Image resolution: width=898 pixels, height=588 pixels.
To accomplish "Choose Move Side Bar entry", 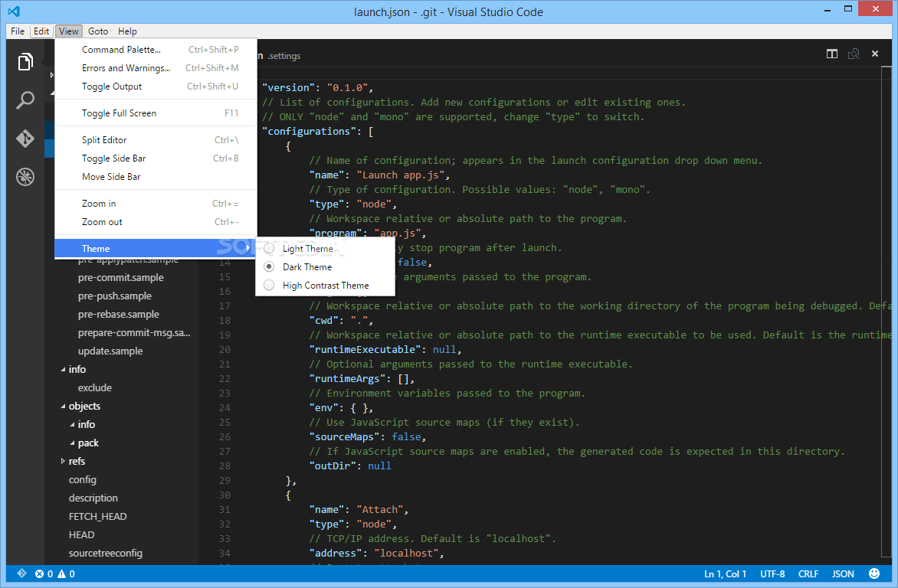I will (156, 177).
